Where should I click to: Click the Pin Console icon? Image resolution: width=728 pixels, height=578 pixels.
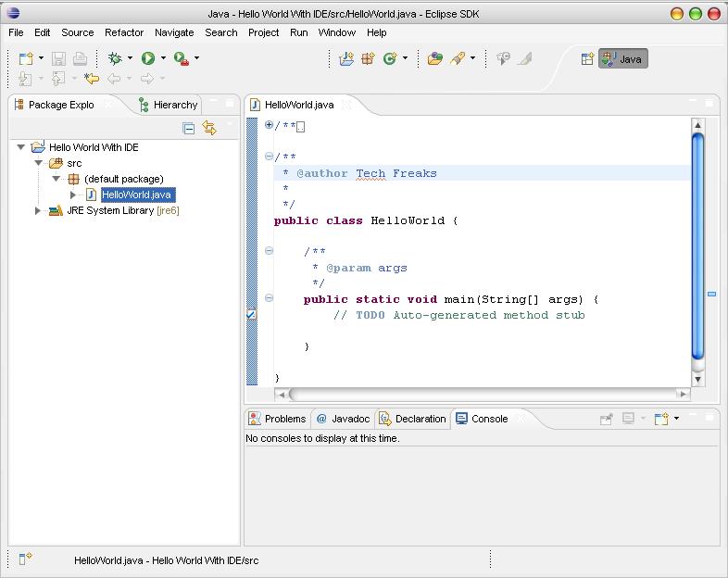(x=607, y=420)
